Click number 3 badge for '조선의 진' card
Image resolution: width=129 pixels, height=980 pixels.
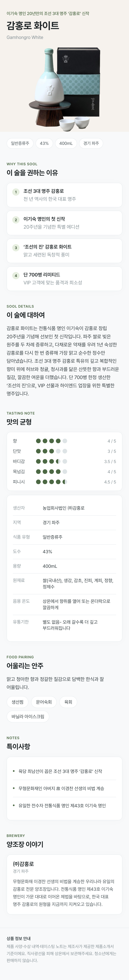16,248
